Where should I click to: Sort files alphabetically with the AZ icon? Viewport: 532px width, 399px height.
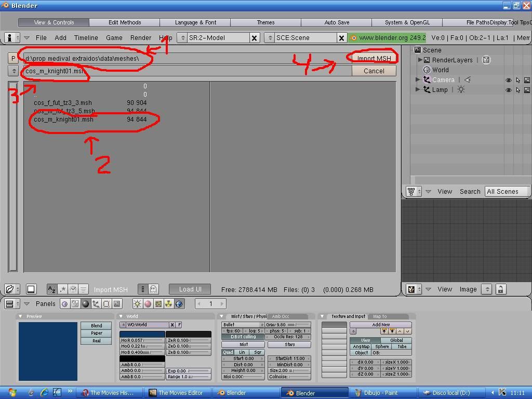point(52,289)
